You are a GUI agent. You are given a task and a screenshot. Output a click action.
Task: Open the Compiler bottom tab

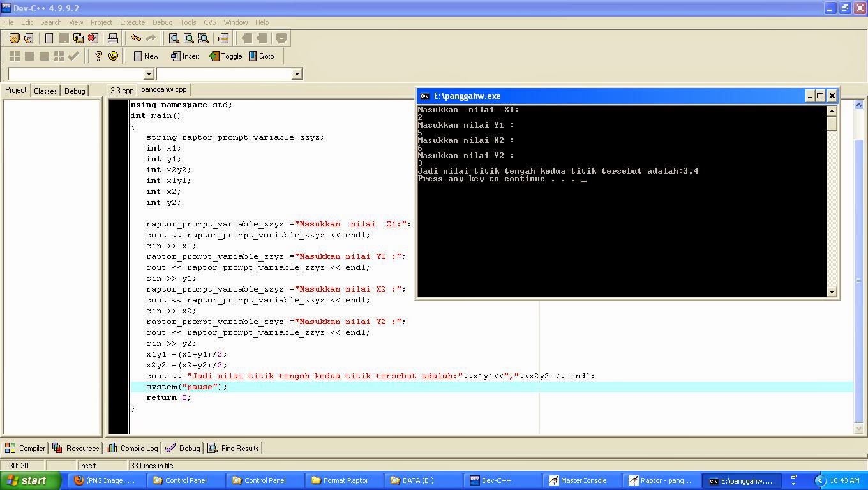coord(25,448)
